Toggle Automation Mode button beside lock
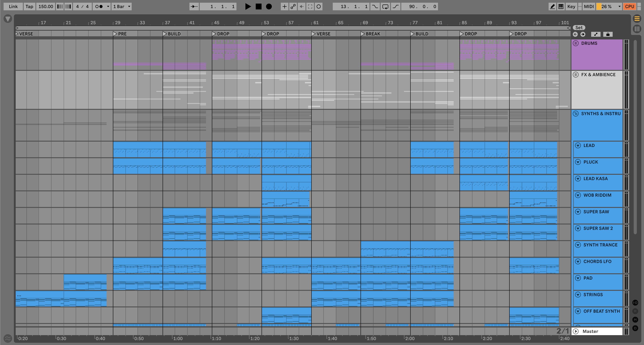This screenshot has width=644, height=345. pos(596,34)
